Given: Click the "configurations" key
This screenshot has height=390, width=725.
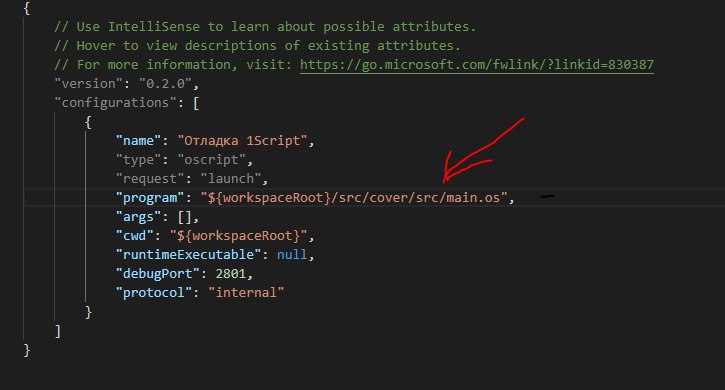Looking at the screenshot, I should tap(116, 103).
